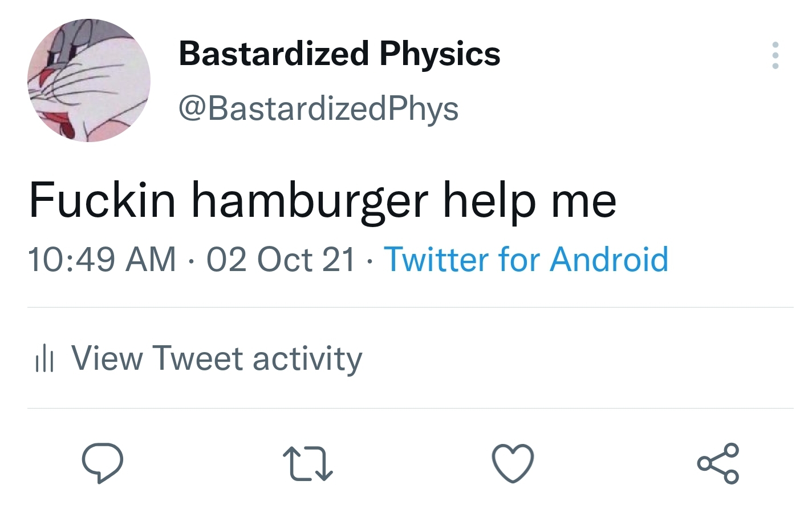Like the tweet with the heart icon
Viewport: 812px width, 513px height.
click(x=513, y=463)
